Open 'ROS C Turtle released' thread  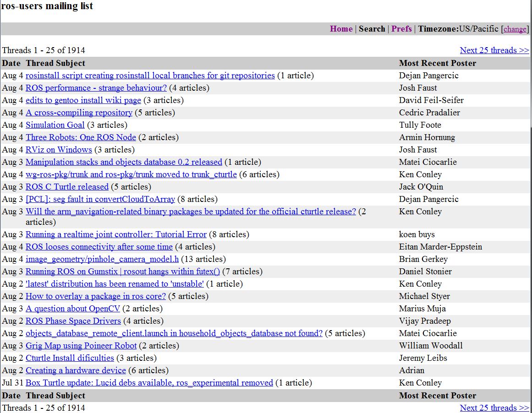pos(67,187)
